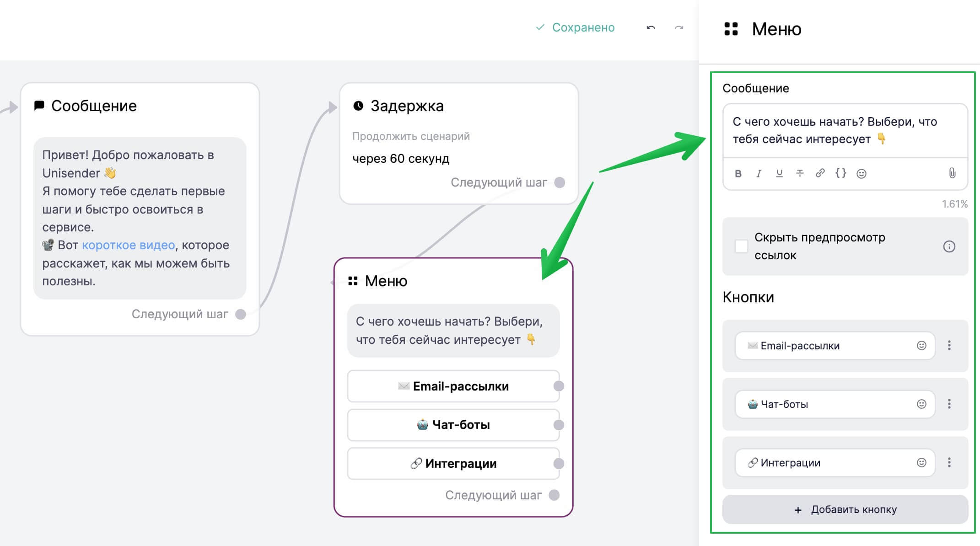Viewport: 980px width, 546px height.
Task: Click the Чат-боты output connector dot
Action: click(x=559, y=425)
